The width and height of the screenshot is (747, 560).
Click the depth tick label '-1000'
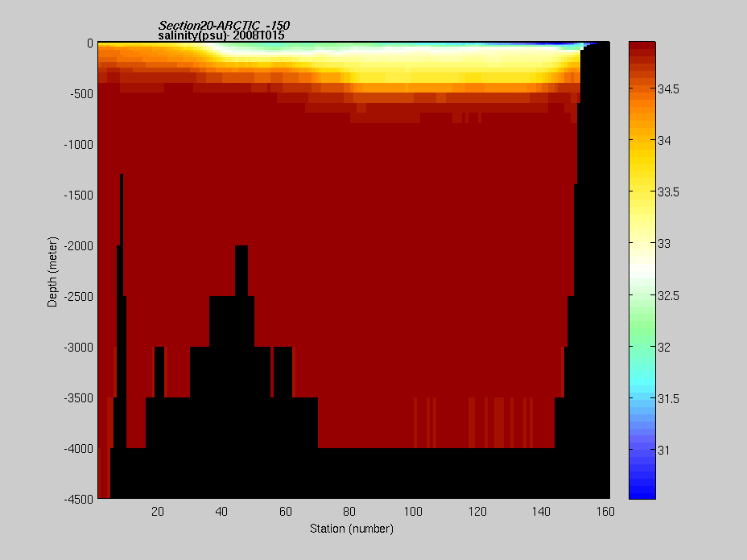(79, 145)
